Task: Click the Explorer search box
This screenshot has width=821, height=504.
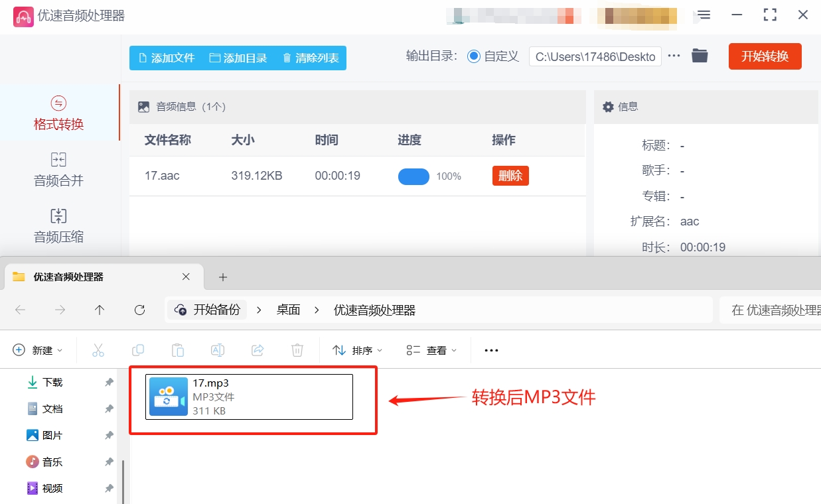Action: (770, 310)
